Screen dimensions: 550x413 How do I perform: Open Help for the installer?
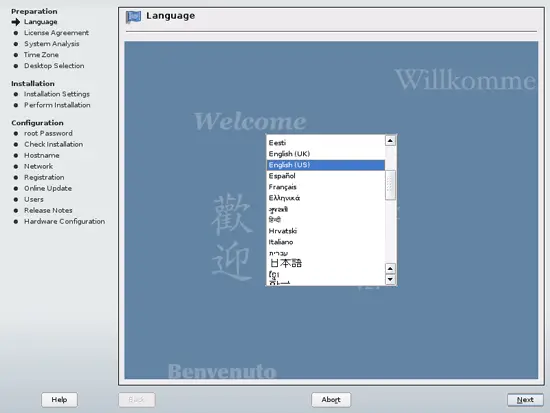[x=59, y=400]
